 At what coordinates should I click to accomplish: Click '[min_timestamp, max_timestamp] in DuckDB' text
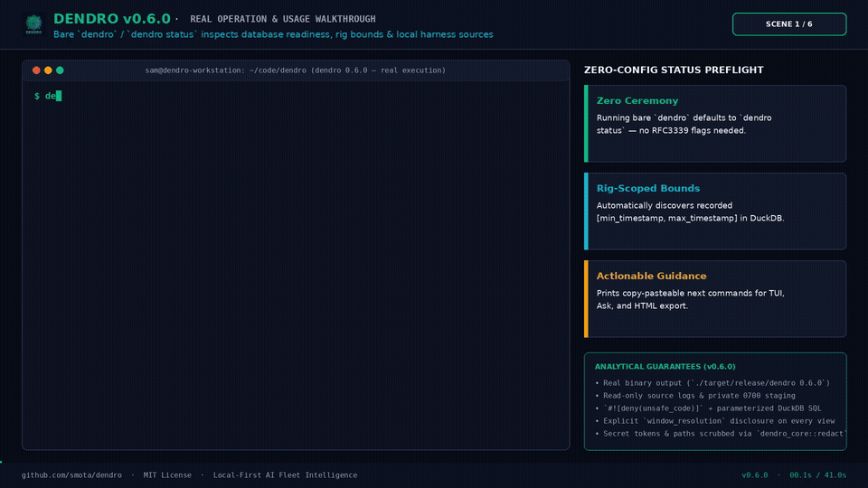(x=690, y=218)
